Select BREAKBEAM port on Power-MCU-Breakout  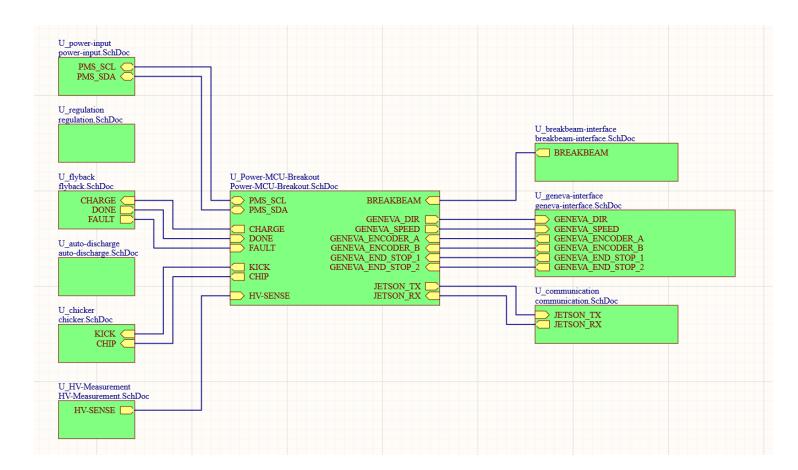pyautogui.click(x=432, y=200)
